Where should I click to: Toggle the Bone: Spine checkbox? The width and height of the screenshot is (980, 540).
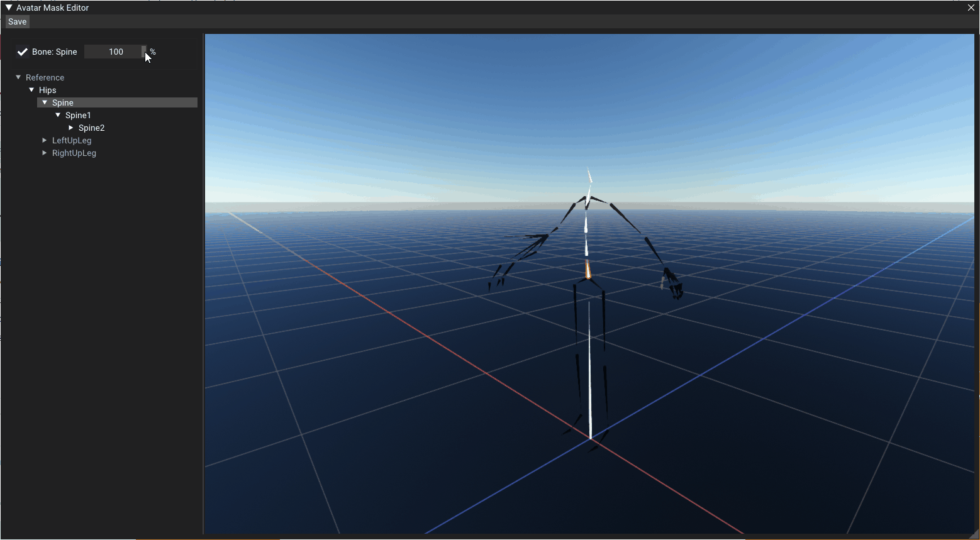[23, 52]
